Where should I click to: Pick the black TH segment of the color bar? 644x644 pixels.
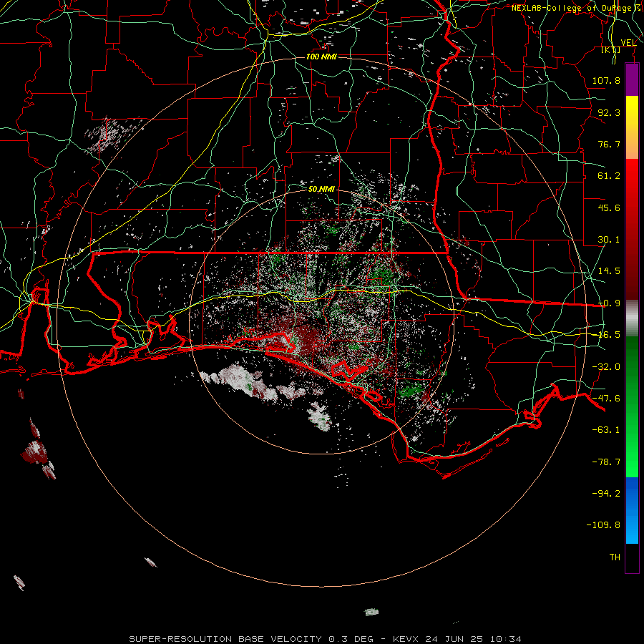coord(632,558)
